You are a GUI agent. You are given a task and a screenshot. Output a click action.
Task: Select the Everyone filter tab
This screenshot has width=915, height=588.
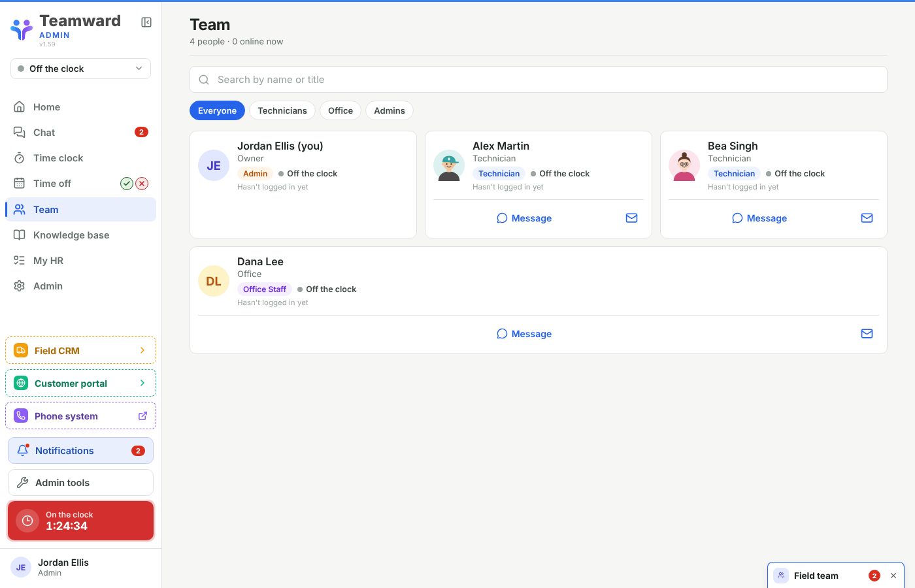[217, 110]
